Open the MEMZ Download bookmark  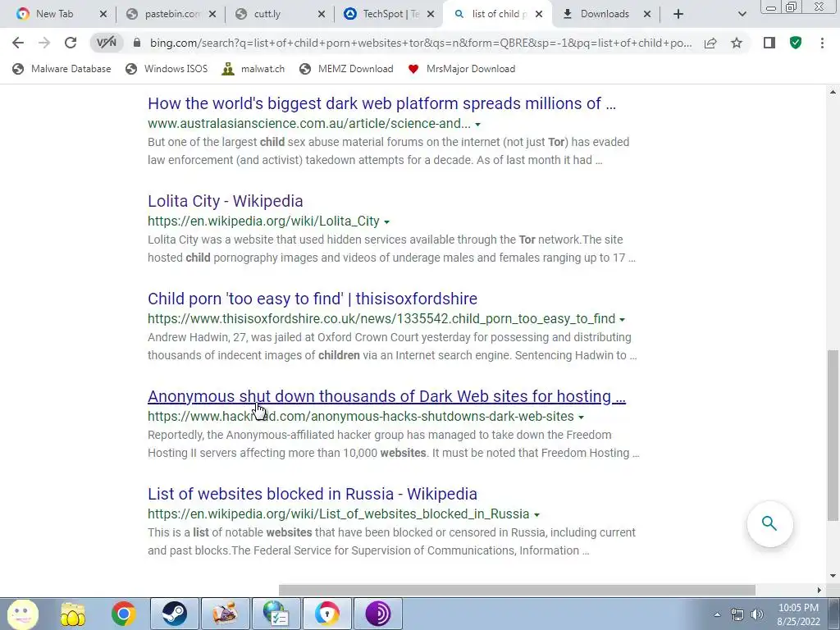pyautogui.click(x=346, y=69)
